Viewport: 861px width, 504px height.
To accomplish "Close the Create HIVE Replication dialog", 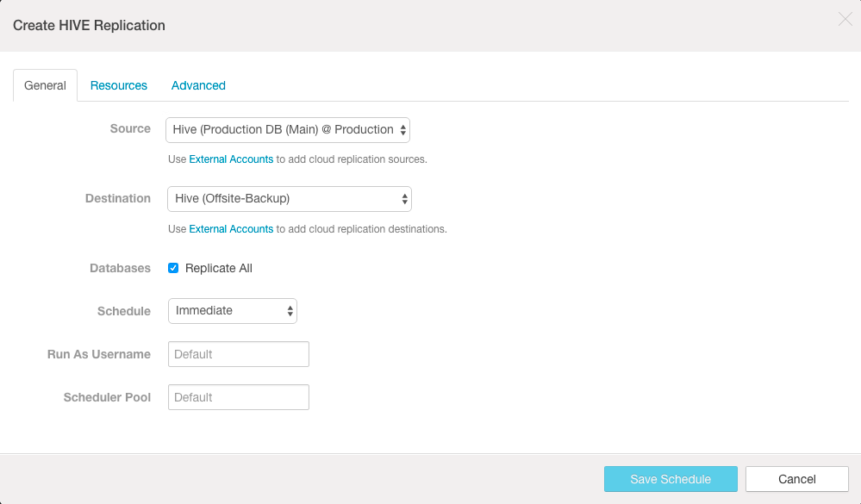I will [x=845, y=20].
